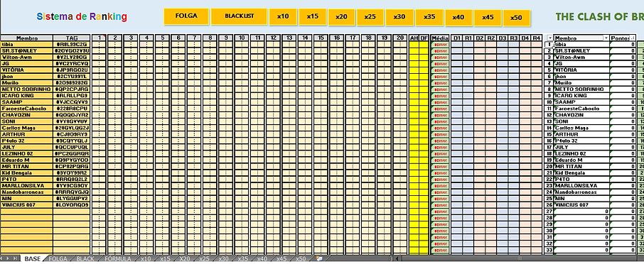
Task: Click the Membro column header on left
Action: click(27, 38)
